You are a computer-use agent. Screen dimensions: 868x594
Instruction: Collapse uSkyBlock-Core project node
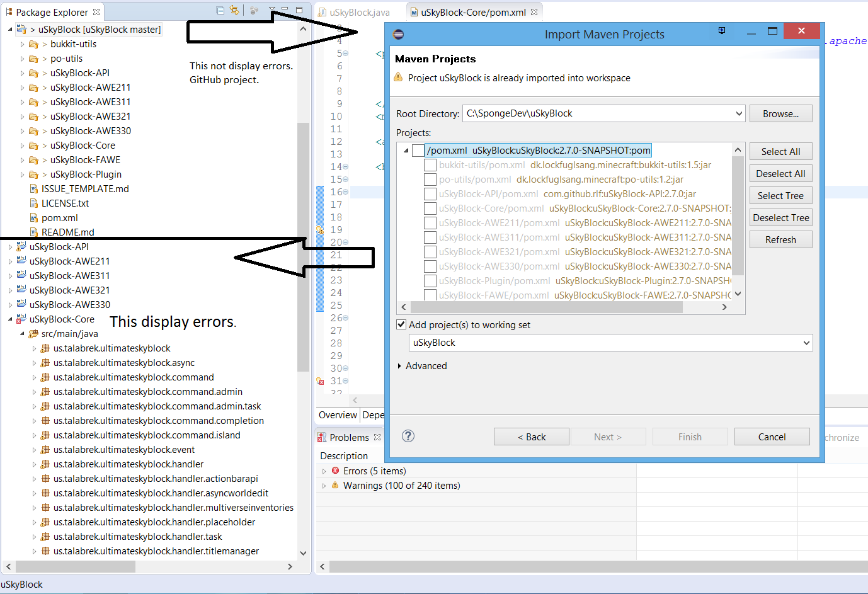click(10, 319)
